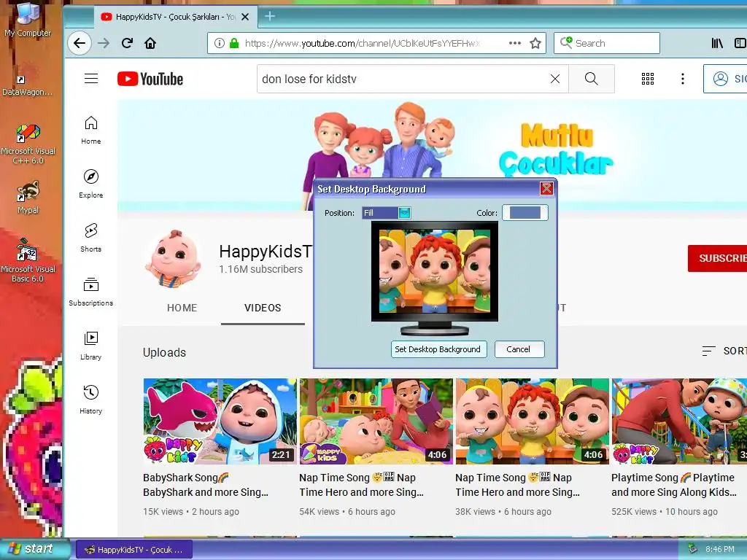747x560 pixels.
Task: Open History in YouTube sidebar
Action: [x=91, y=400]
